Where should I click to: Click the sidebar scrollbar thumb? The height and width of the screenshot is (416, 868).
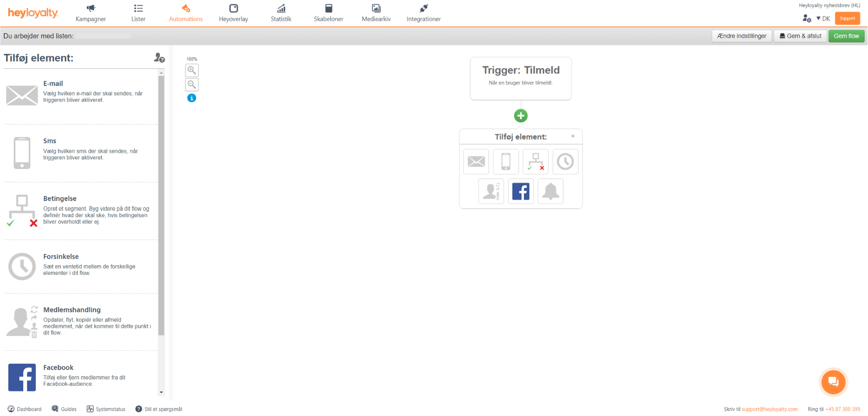161,206
